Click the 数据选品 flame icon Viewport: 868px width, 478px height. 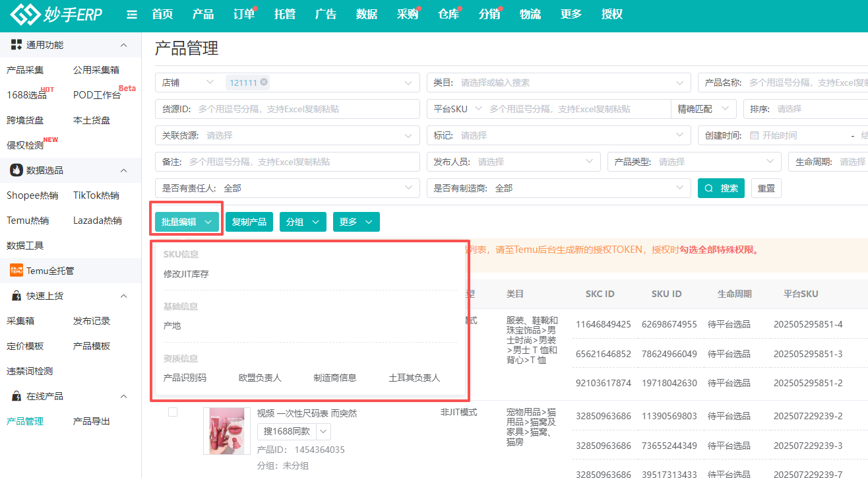[16, 170]
